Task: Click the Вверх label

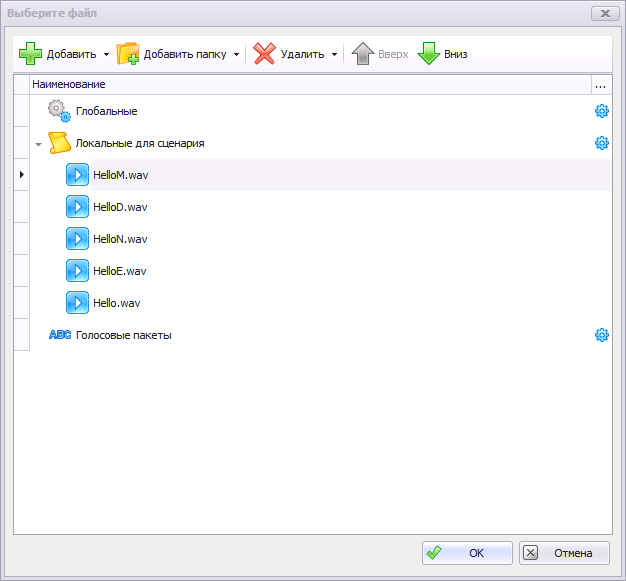Action: coord(393,54)
